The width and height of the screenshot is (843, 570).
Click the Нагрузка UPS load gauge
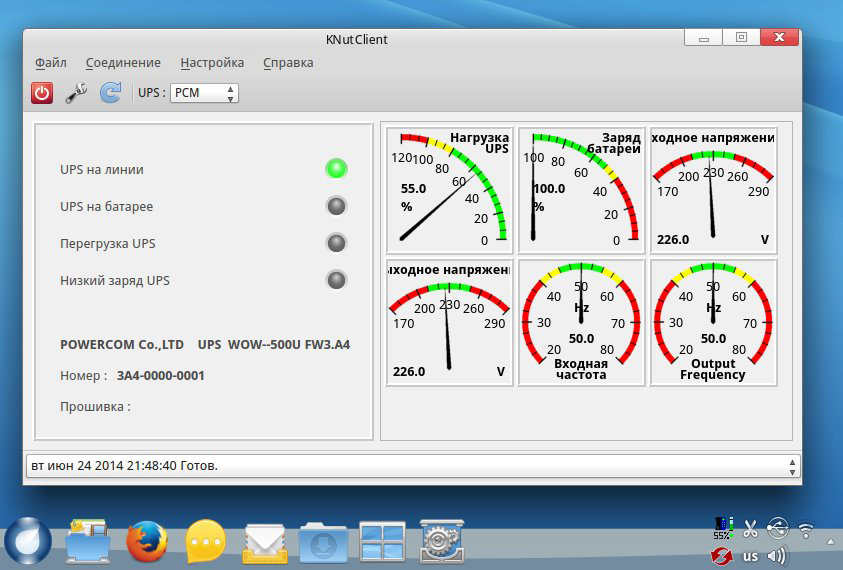449,189
